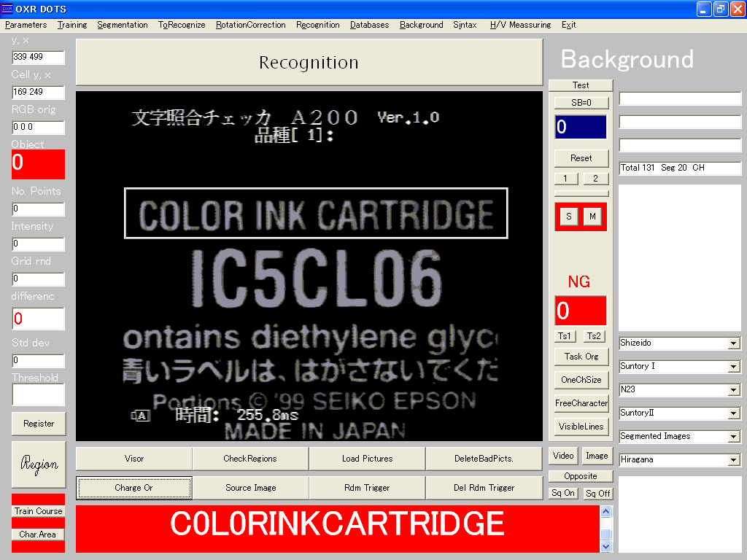Click the Threshold input field
The image size is (747, 560).
pyautogui.click(x=38, y=394)
